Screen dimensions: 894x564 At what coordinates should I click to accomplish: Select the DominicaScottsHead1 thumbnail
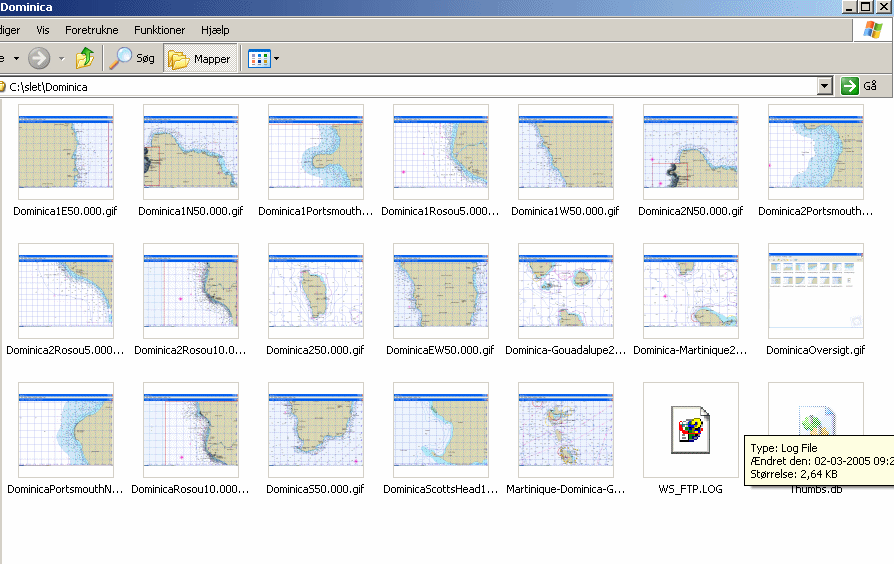pos(441,430)
